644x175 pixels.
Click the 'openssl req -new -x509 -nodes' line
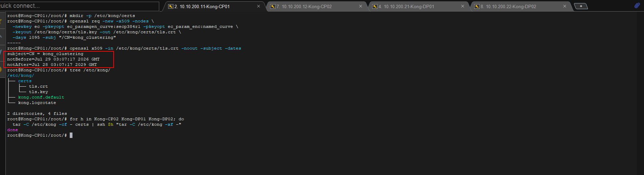[x=81, y=21]
